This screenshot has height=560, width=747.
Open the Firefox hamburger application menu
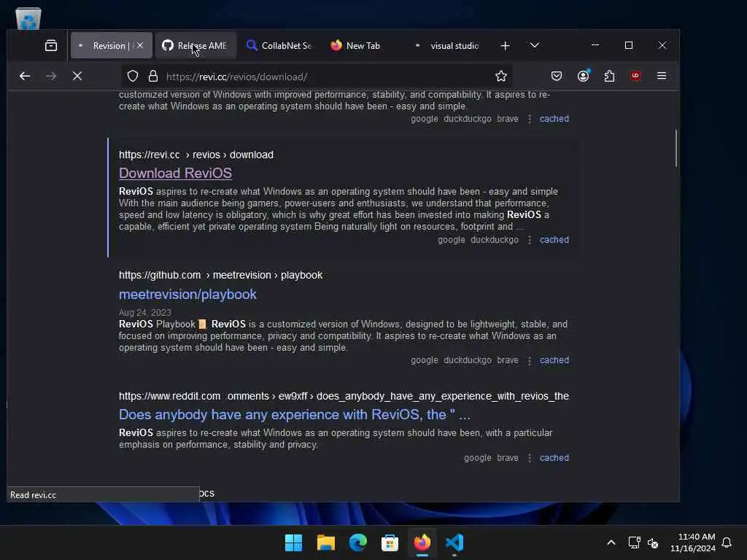[661, 76]
